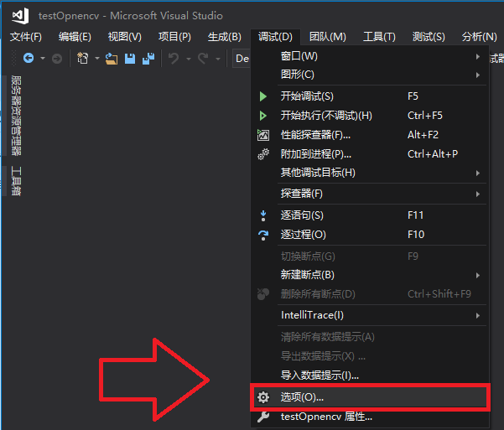Screen dimensions: 504x430
Task: Open the redo history dropdown arrow
Action: 218,59
